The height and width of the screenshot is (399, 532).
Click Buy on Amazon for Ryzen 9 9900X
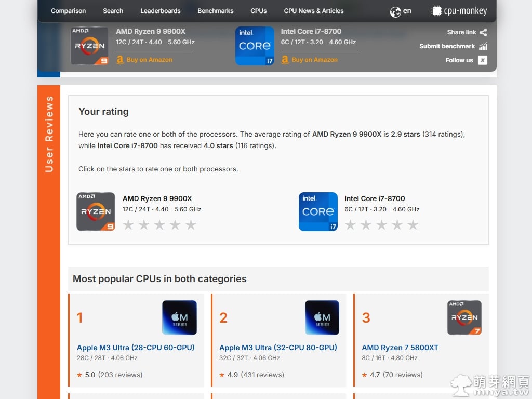coord(149,60)
